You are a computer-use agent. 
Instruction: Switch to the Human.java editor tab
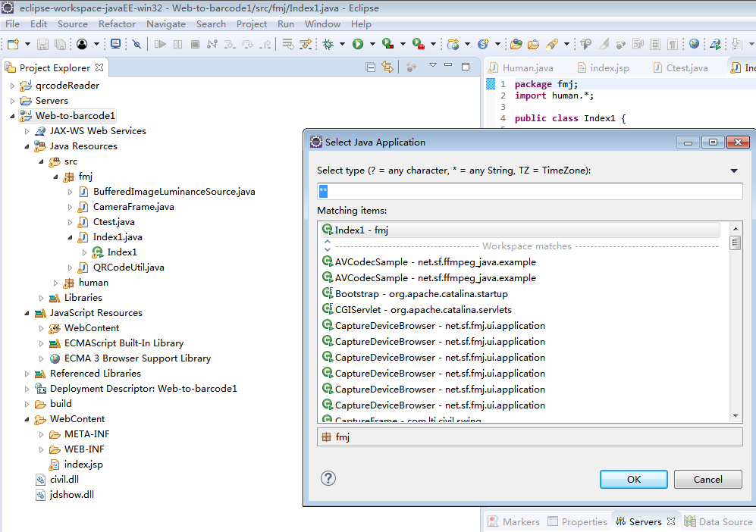click(521, 68)
